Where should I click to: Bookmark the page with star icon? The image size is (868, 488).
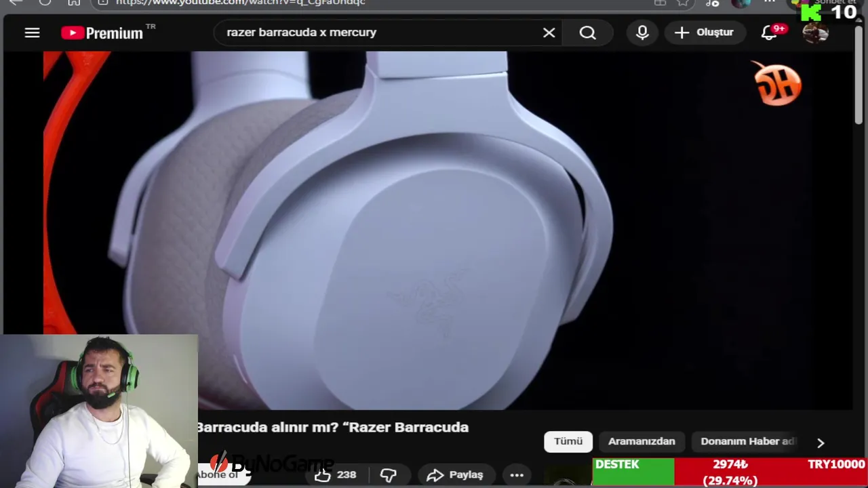(683, 3)
